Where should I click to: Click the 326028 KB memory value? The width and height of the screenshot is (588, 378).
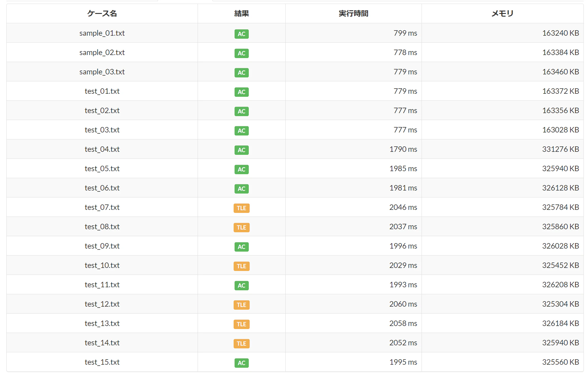coord(560,246)
